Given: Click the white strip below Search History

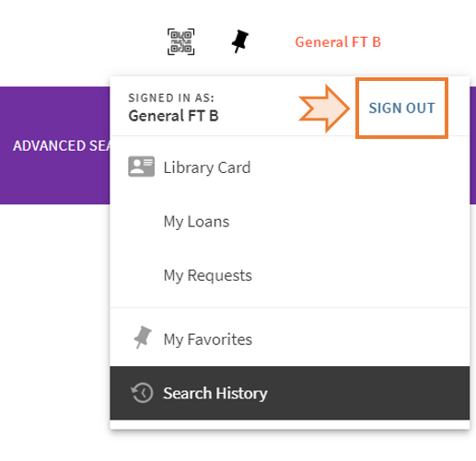Looking at the screenshot, I should [290, 424].
